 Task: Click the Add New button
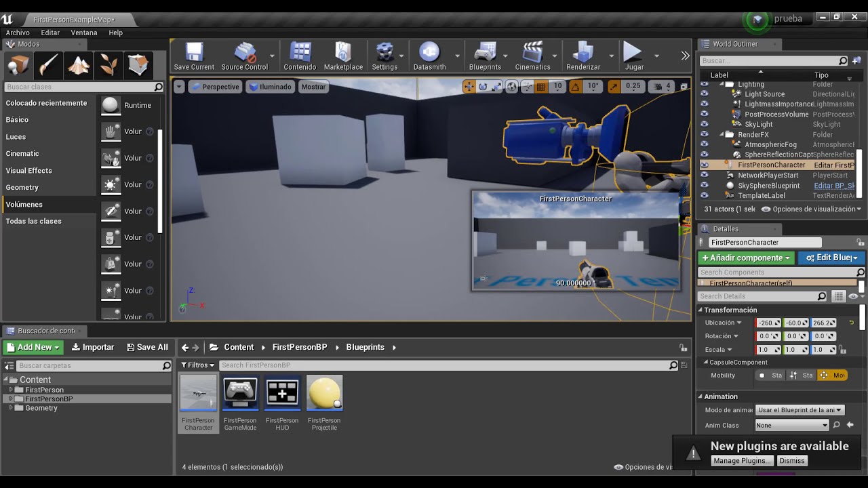tap(33, 347)
